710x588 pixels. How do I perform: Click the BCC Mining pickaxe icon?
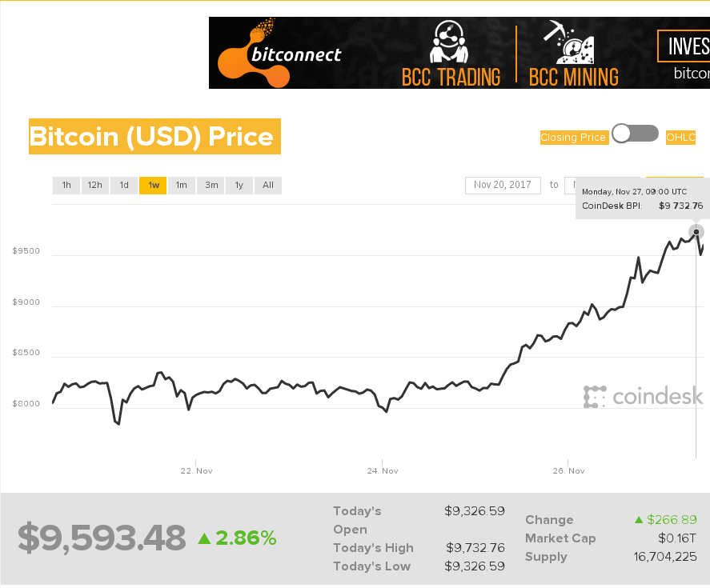569,42
